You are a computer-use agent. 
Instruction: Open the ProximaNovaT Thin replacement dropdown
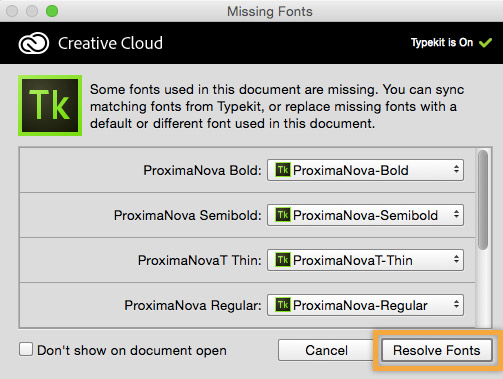pyautogui.click(x=365, y=260)
